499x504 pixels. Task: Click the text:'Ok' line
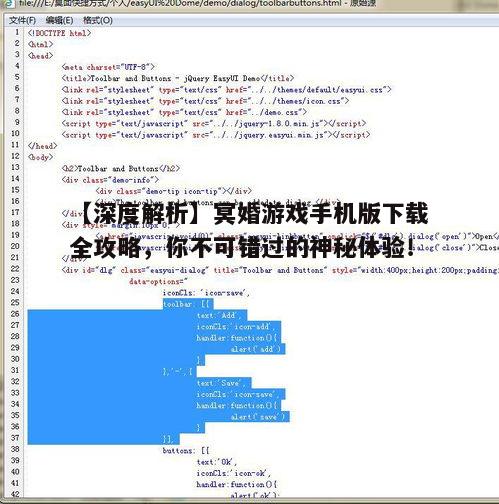216,462
